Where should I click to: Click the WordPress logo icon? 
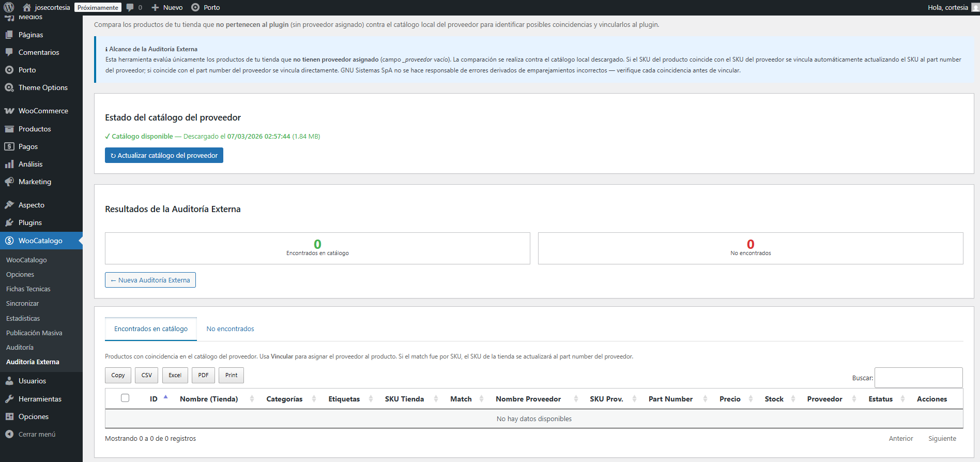click(9, 7)
